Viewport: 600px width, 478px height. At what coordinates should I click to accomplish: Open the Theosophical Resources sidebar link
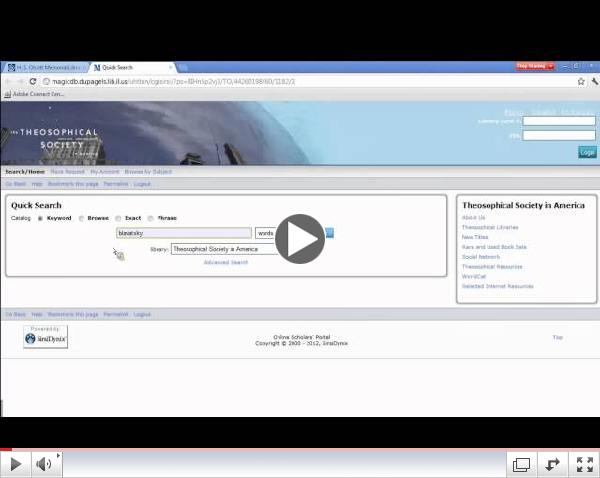(x=492, y=267)
